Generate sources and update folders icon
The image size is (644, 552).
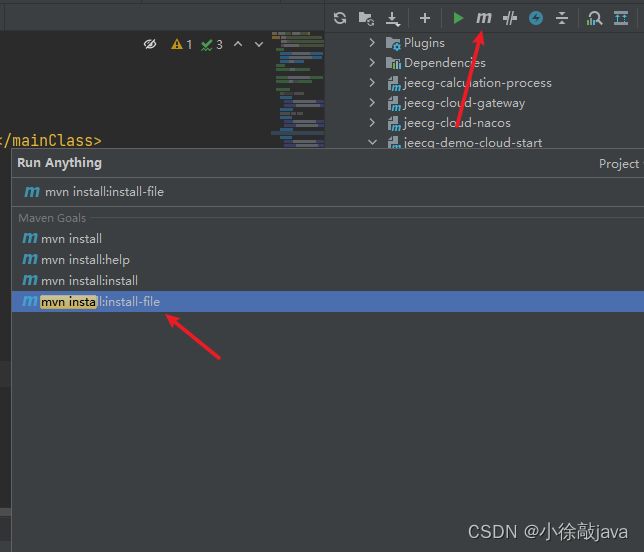point(366,18)
